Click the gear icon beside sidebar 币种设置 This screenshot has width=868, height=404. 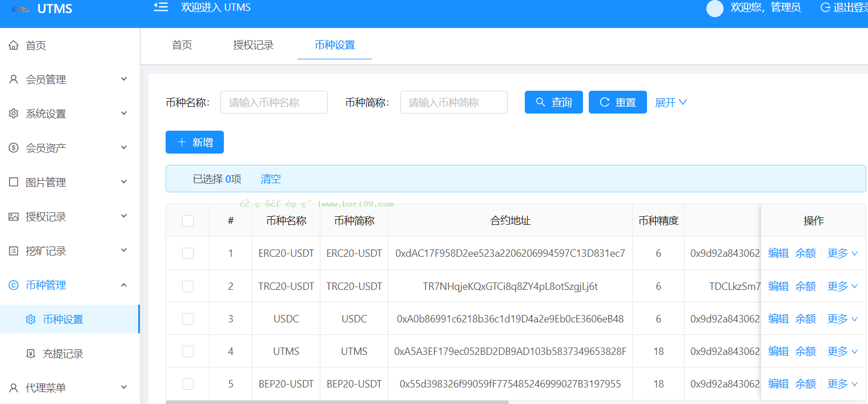[31, 319]
